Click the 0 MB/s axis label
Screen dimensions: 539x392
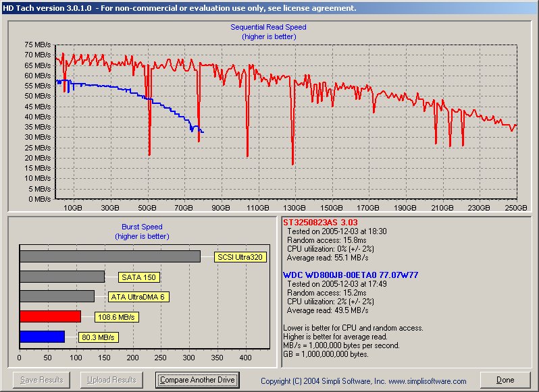click(40, 199)
